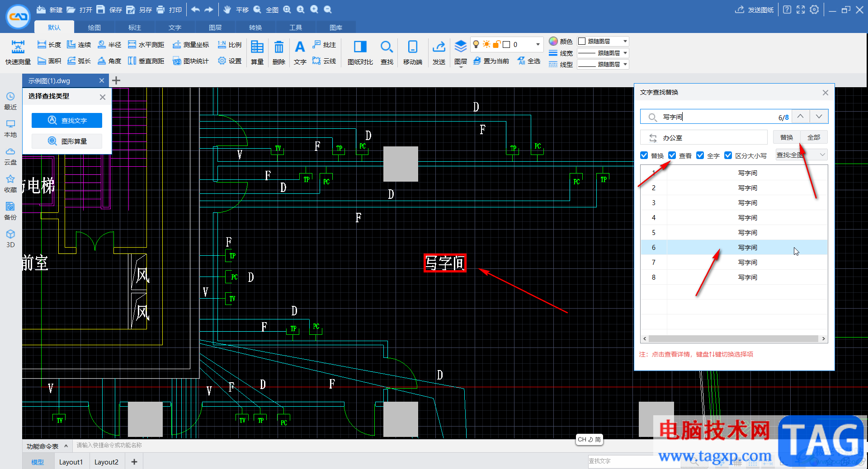Viewport: 868px width, 469px height.
Task: Switch to the Layout1 tab
Action: (x=71, y=462)
